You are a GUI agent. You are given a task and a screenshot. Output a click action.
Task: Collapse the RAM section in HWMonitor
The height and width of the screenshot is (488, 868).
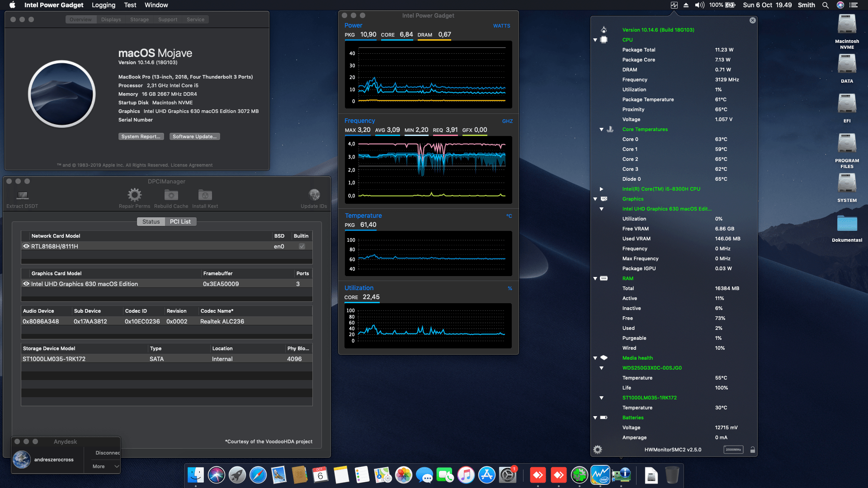coord(594,278)
